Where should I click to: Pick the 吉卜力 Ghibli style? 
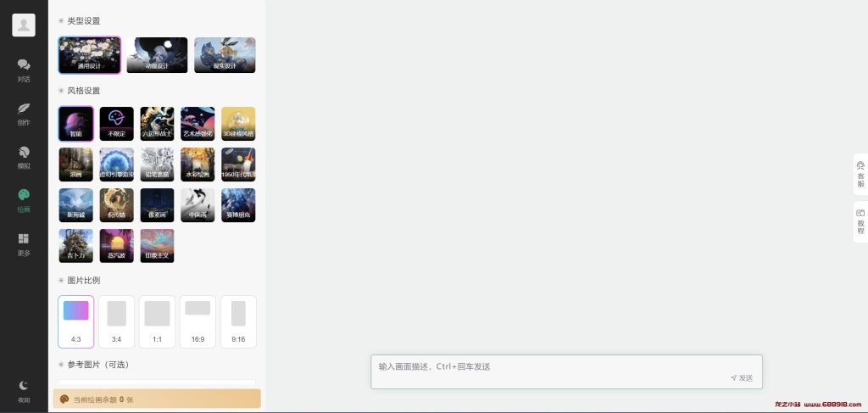tap(75, 246)
